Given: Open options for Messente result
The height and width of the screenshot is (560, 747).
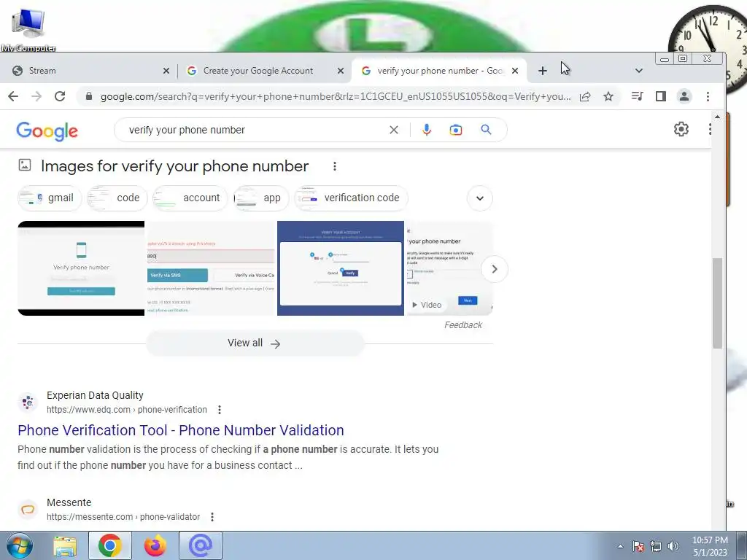Looking at the screenshot, I should click(212, 517).
